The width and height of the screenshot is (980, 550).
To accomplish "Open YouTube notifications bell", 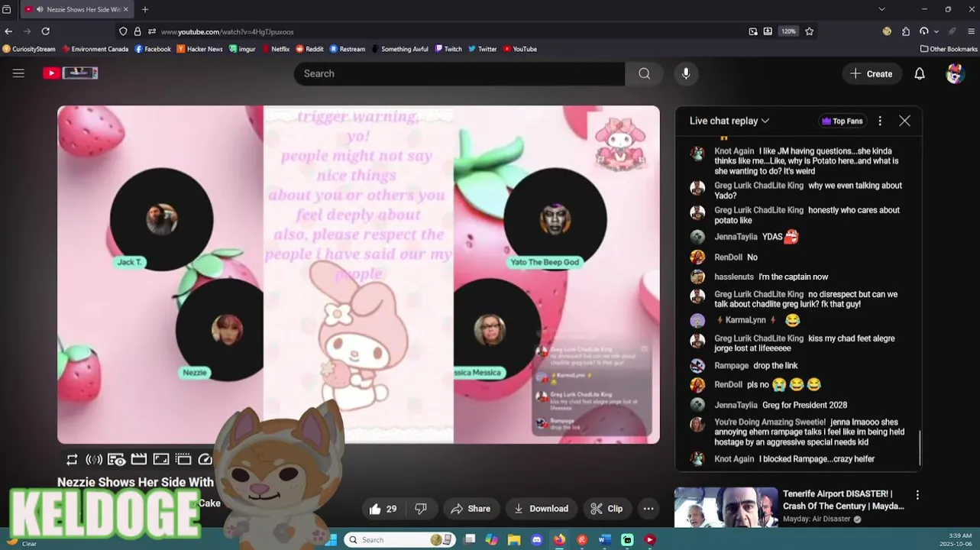I will coord(920,73).
